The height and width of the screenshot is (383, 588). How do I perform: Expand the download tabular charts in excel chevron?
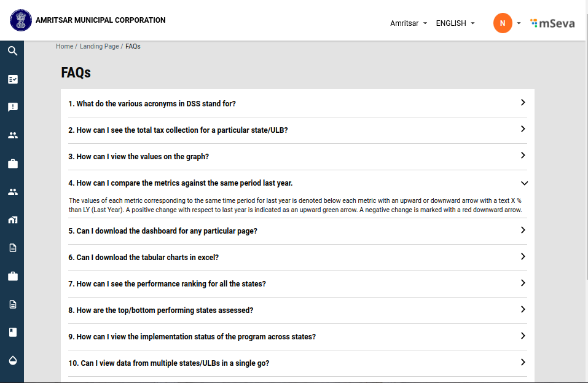(x=523, y=256)
